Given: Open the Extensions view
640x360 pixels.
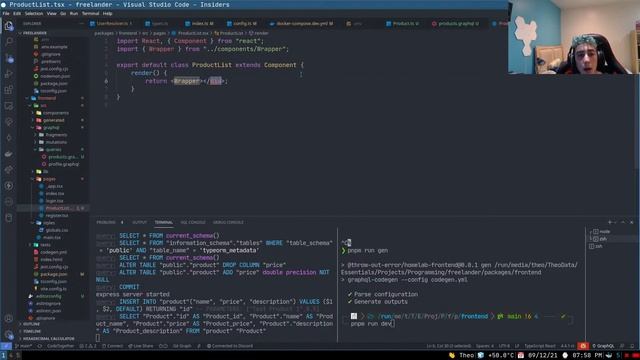Looking at the screenshot, I should pyautogui.click(x=9, y=90).
